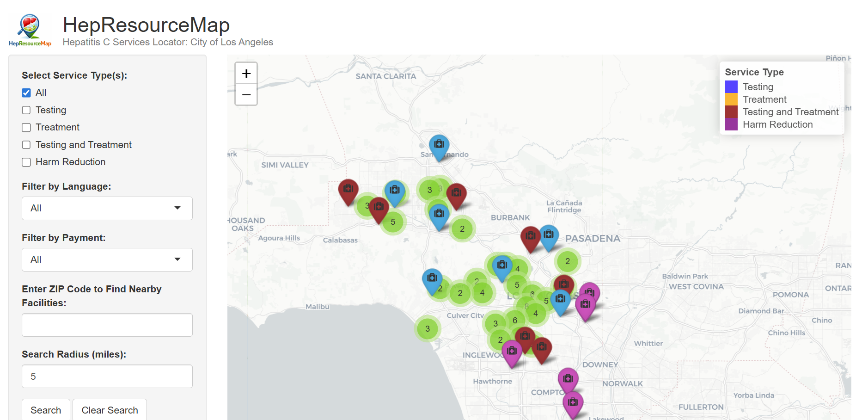Check the Harm Reduction checkbox
This screenshot has width=868, height=420.
click(x=26, y=162)
